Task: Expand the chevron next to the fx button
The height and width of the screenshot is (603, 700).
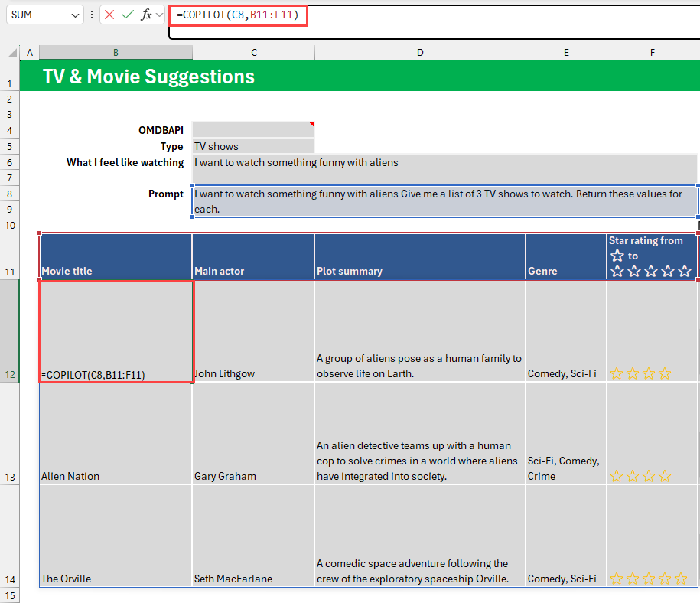Action: [x=159, y=15]
